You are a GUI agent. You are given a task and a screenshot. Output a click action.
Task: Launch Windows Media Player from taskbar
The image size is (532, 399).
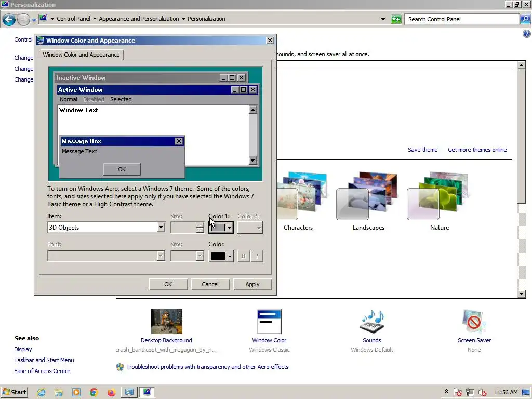pyautogui.click(x=76, y=392)
